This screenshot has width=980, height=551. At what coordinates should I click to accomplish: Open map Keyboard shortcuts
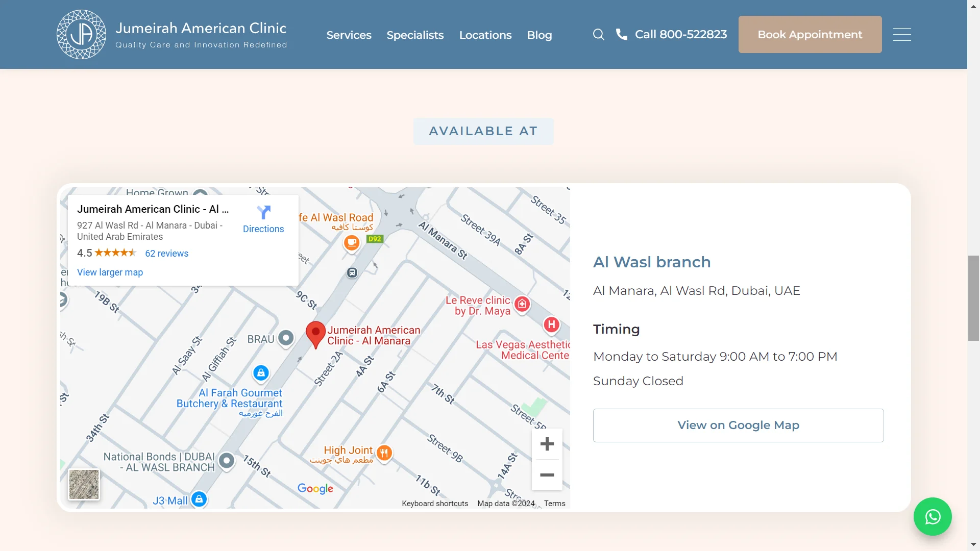tap(435, 504)
